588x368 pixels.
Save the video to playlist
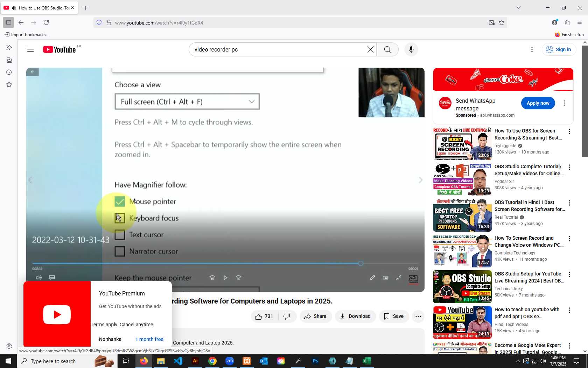click(x=394, y=316)
